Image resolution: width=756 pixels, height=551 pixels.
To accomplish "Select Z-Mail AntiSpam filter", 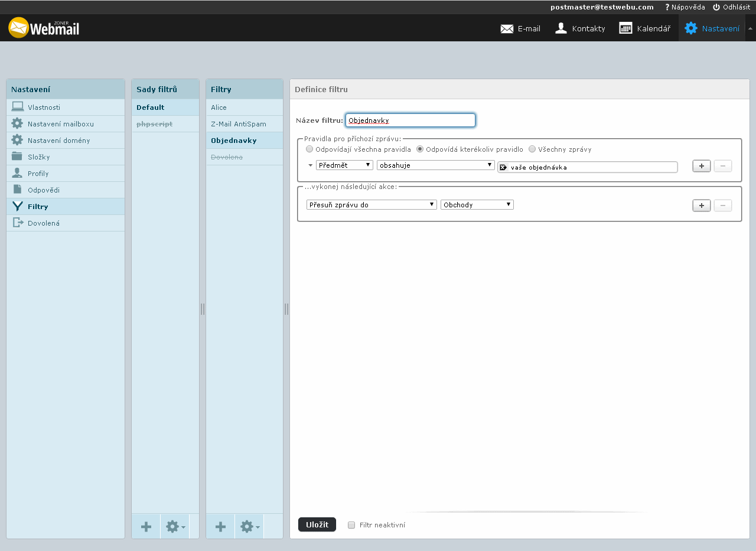I will pos(239,124).
